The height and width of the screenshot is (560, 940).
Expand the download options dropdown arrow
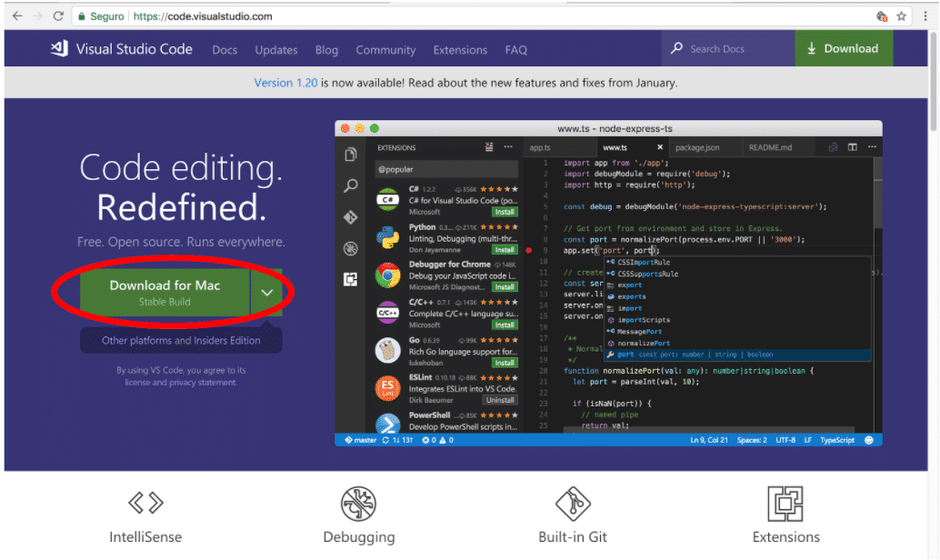266,293
